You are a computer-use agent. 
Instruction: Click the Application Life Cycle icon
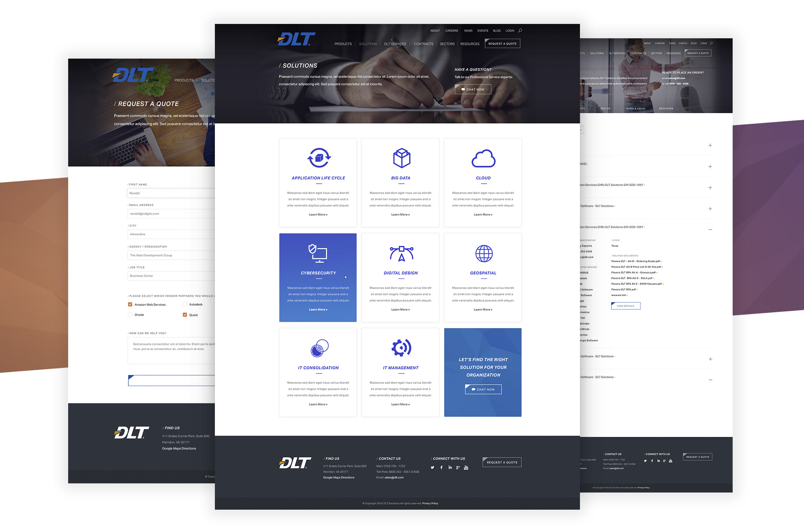click(x=318, y=159)
